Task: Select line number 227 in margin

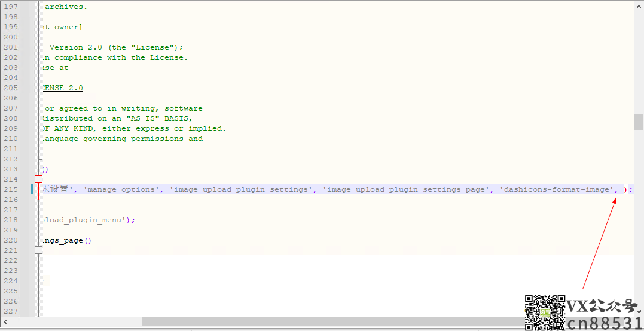Action: (x=11, y=311)
